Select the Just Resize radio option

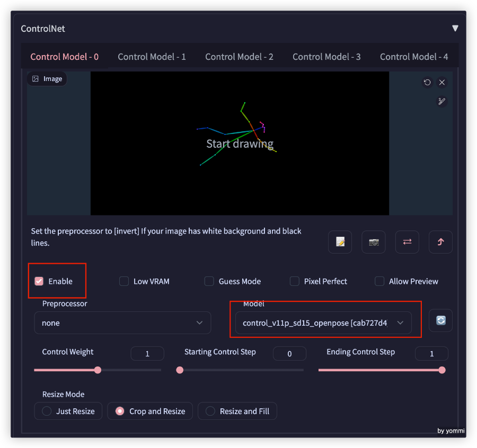tap(68, 411)
